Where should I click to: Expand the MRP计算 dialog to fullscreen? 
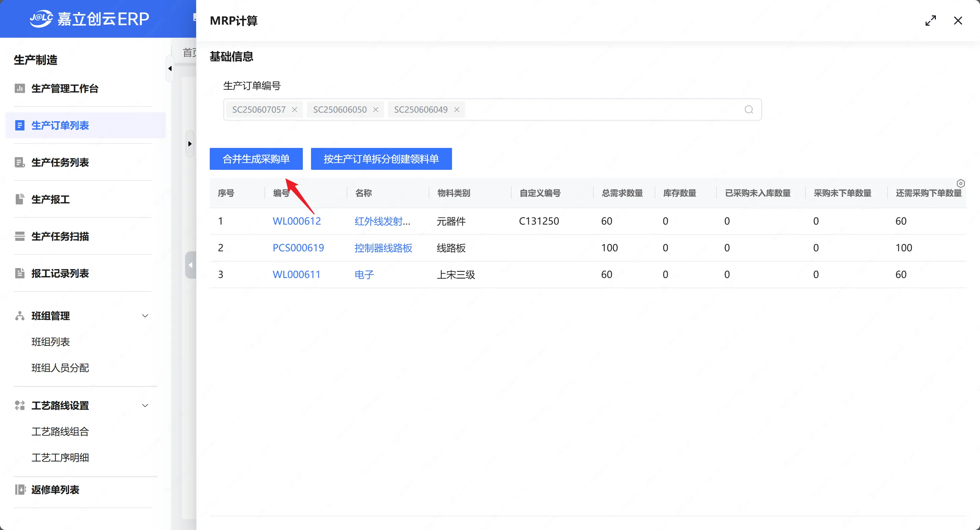click(x=930, y=21)
